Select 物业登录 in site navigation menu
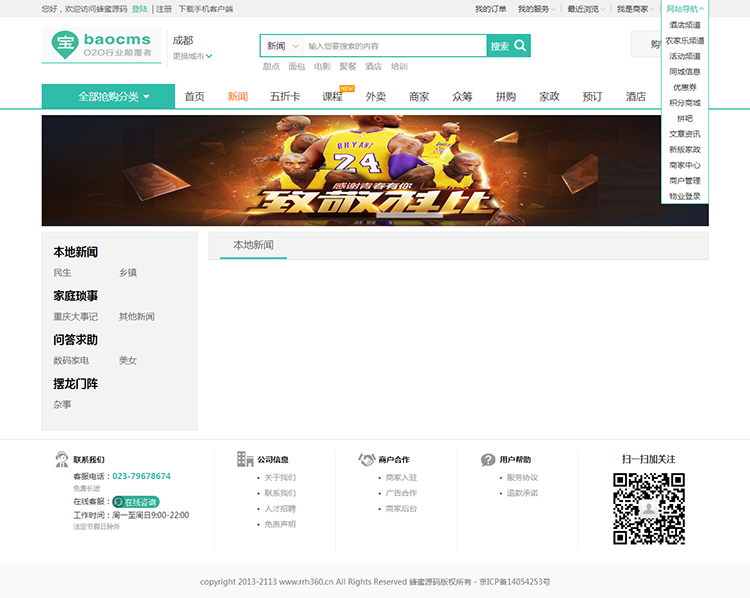750x598 pixels. [x=685, y=196]
